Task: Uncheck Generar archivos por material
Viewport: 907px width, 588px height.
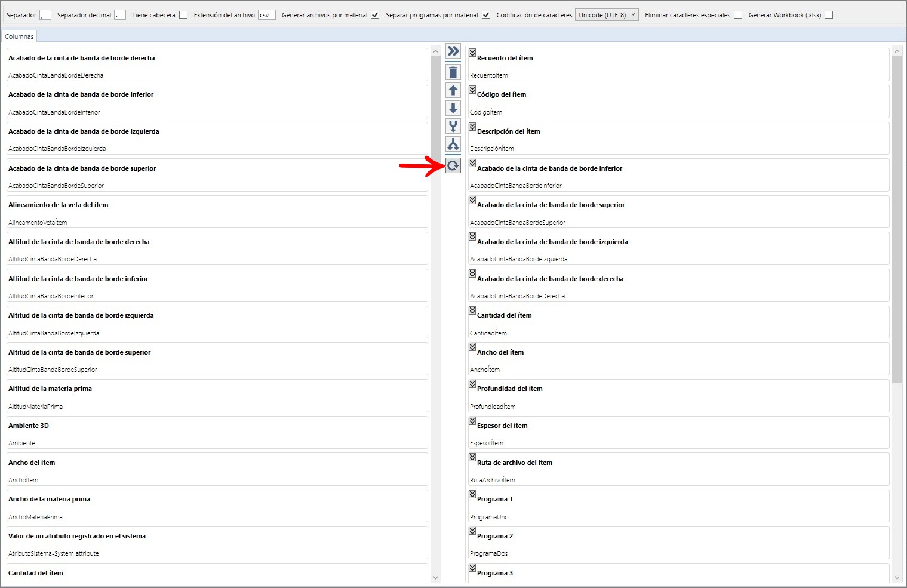Action: (375, 15)
